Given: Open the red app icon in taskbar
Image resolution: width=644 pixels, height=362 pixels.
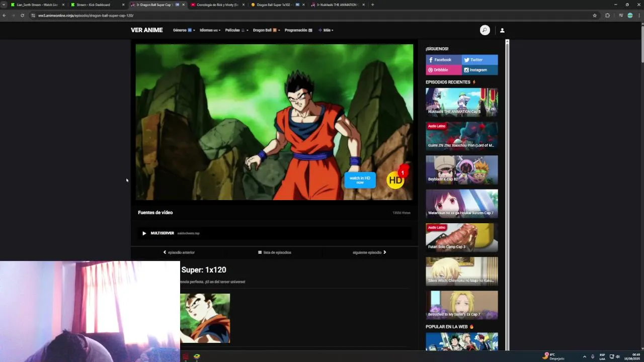Looking at the screenshot, I should (x=186, y=356).
